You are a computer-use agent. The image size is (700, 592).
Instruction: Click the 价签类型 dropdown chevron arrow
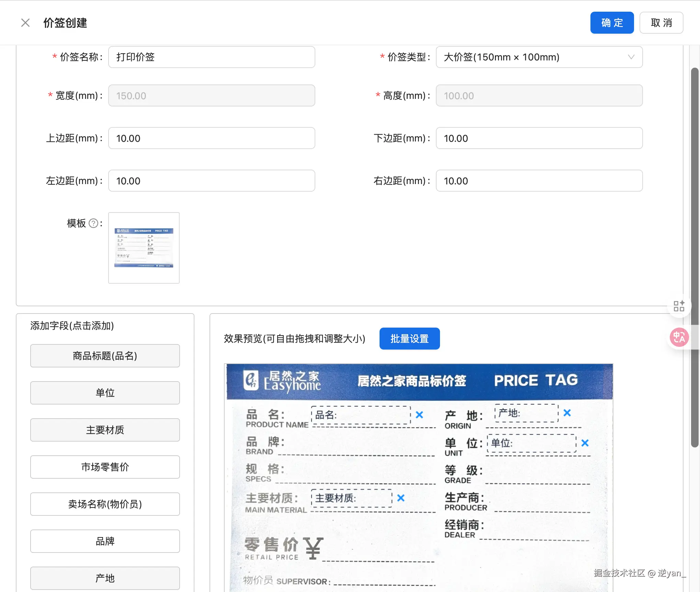[x=631, y=57]
